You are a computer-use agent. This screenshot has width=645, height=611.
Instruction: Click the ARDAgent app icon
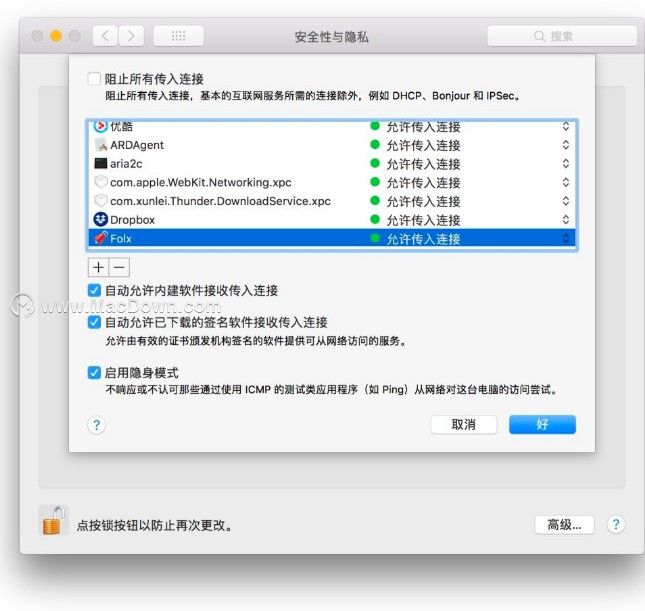pyautogui.click(x=100, y=145)
